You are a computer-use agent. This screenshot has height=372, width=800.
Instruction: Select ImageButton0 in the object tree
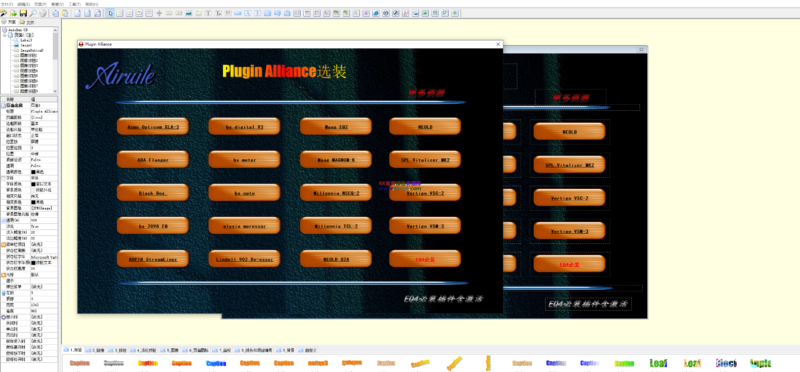point(32,50)
